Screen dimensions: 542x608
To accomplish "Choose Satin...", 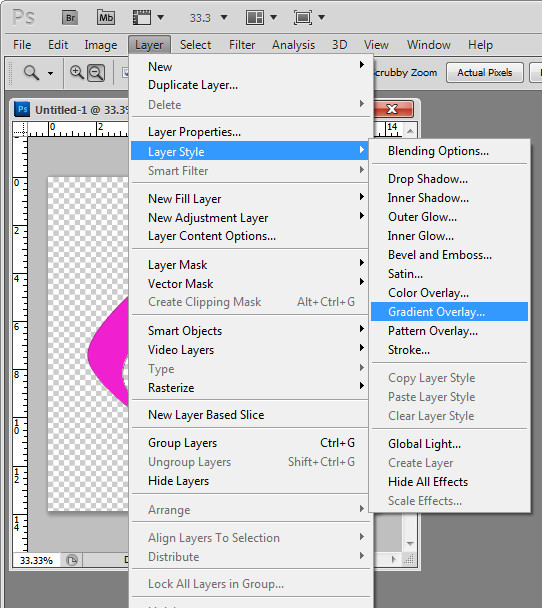I will 450,274.
